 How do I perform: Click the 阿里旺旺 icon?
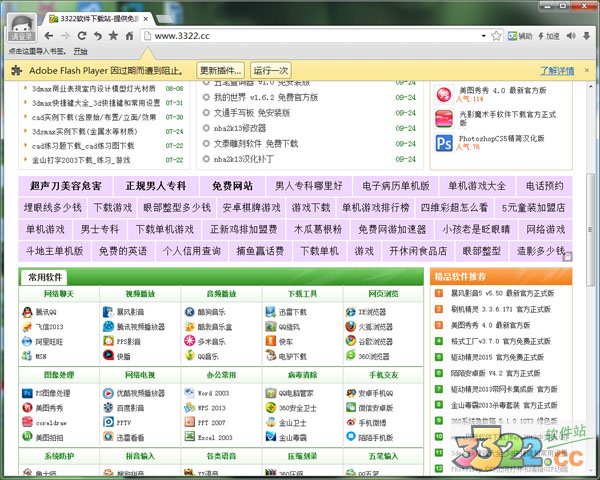click(27, 341)
